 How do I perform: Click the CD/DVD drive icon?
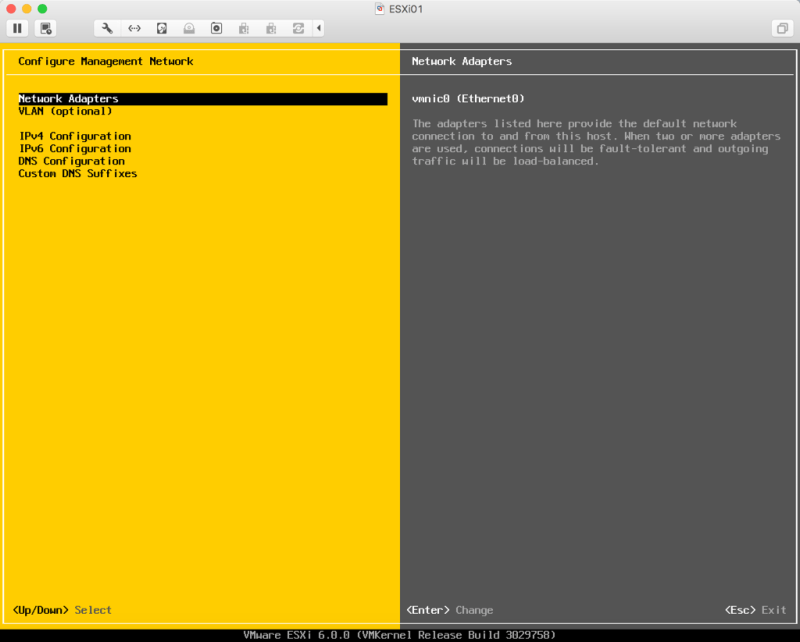[x=188, y=28]
